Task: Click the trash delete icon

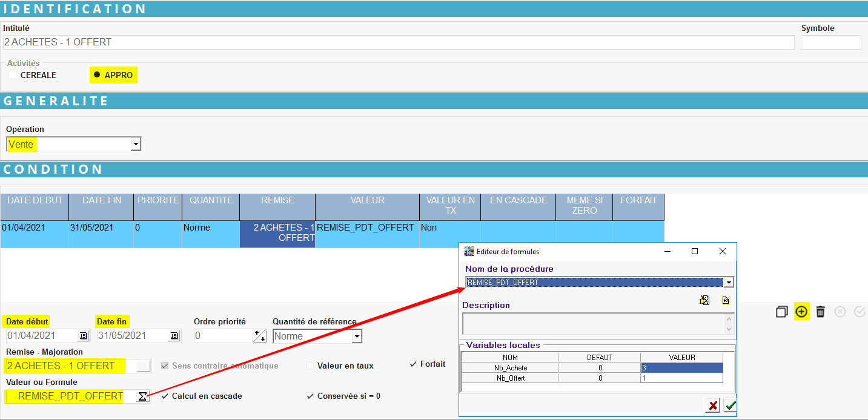Action: coord(820,312)
